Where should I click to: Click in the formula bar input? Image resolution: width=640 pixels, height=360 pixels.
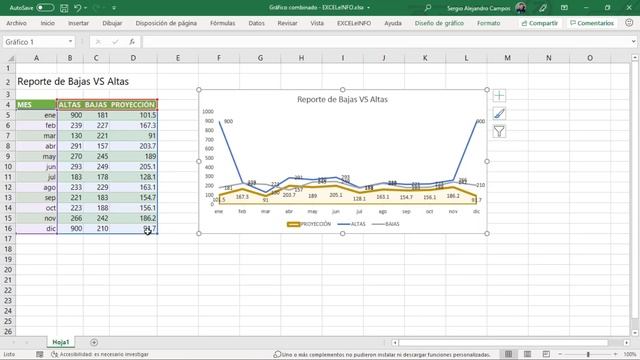(386, 42)
